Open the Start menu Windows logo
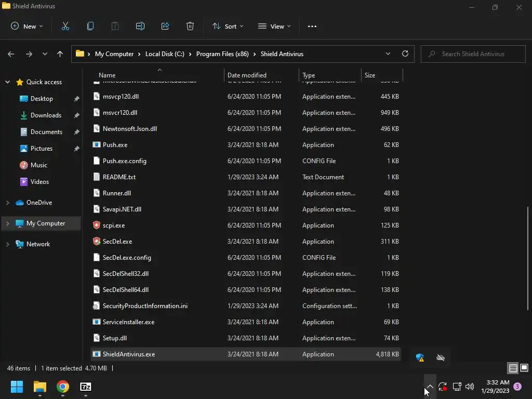 17,387
